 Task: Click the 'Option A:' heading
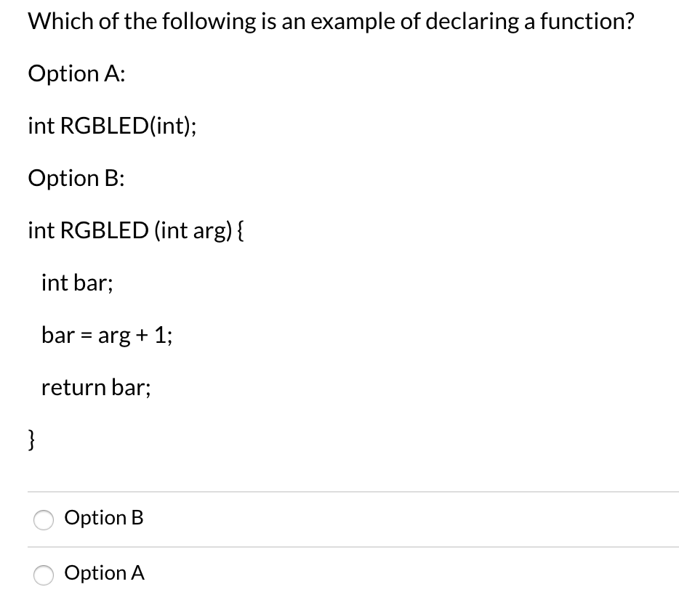[75, 73]
